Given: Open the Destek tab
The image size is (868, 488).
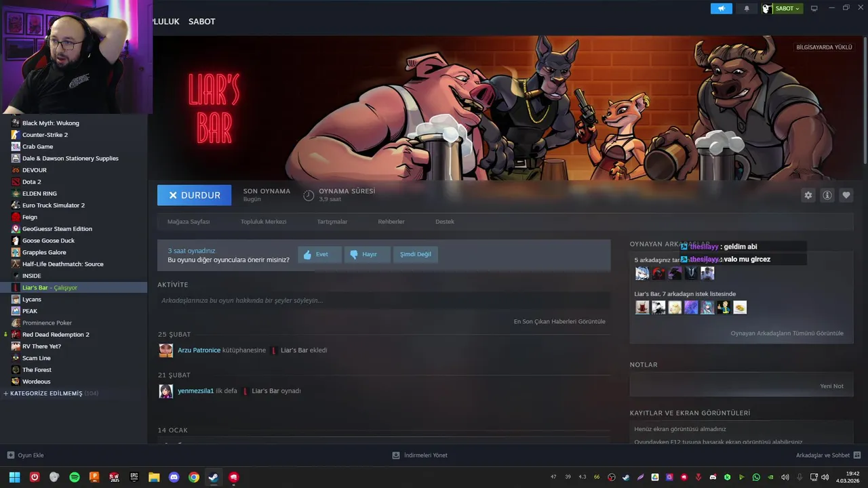Looking at the screenshot, I should click(x=445, y=222).
